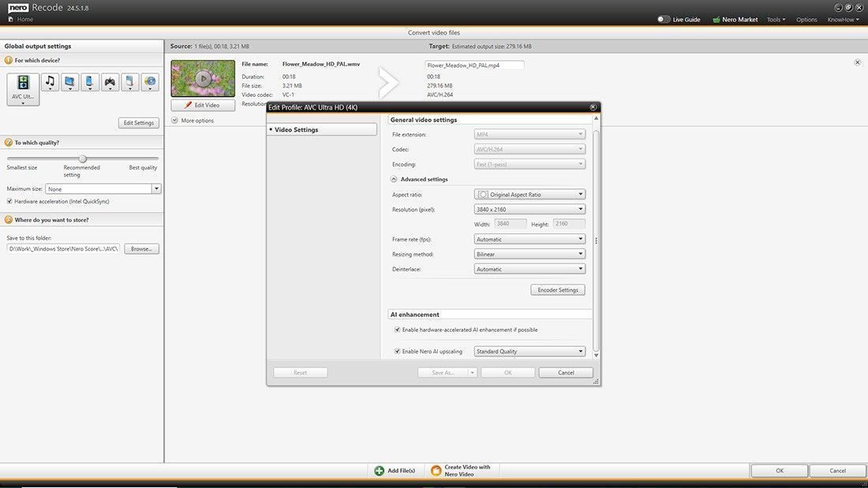Open the disc device category
This screenshot has width=868, height=488.
click(x=149, y=82)
